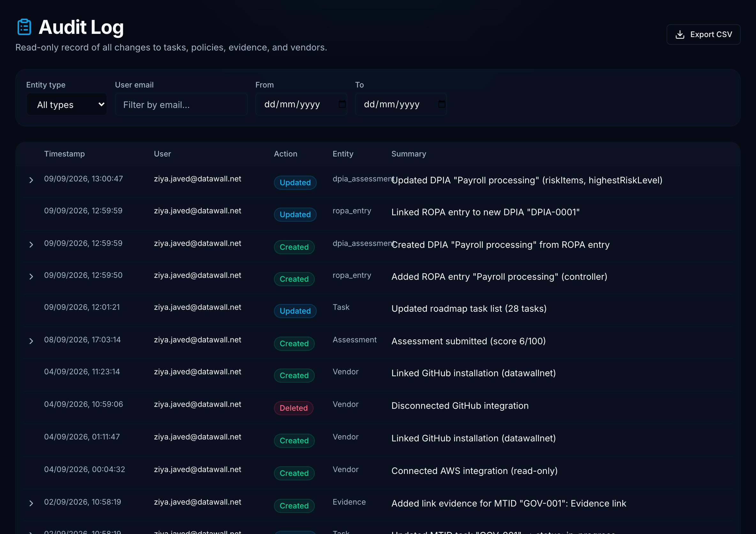Click the Deleted badge in the Disconnected GitHub row

pyautogui.click(x=293, y=408)
